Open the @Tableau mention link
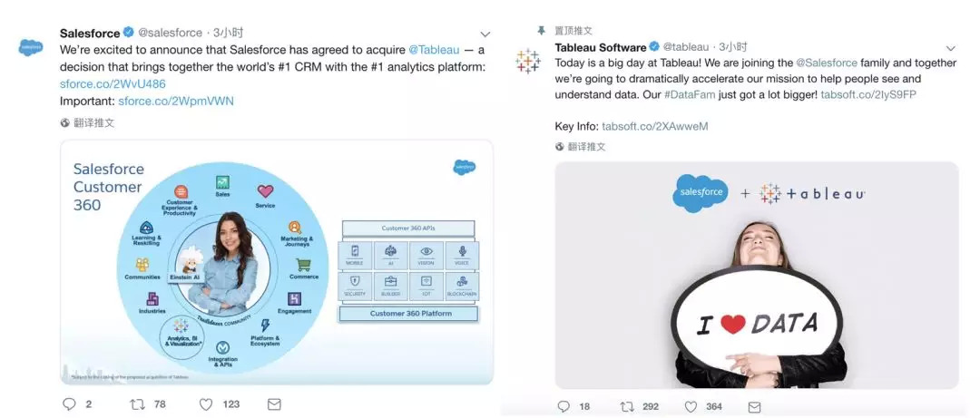The width and height of the screenshot is (980, 418). click(434, 49)
